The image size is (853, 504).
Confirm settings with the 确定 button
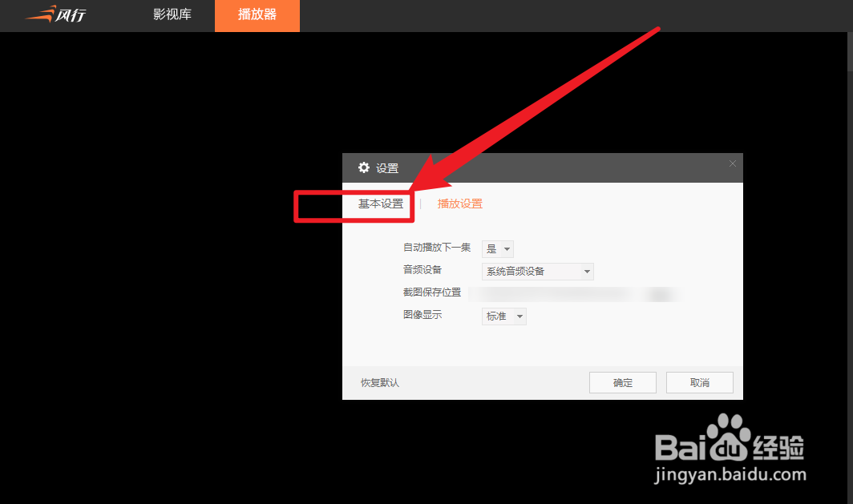[622, 382]
